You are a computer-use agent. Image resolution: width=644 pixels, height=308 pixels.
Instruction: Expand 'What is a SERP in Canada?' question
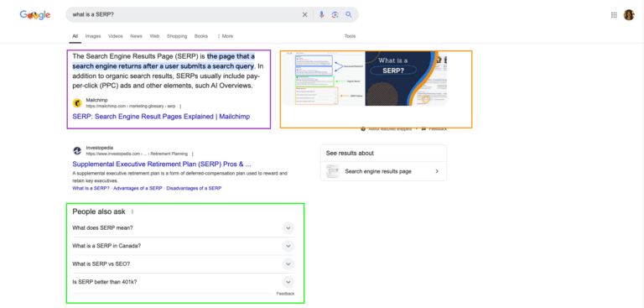point(183,246)
